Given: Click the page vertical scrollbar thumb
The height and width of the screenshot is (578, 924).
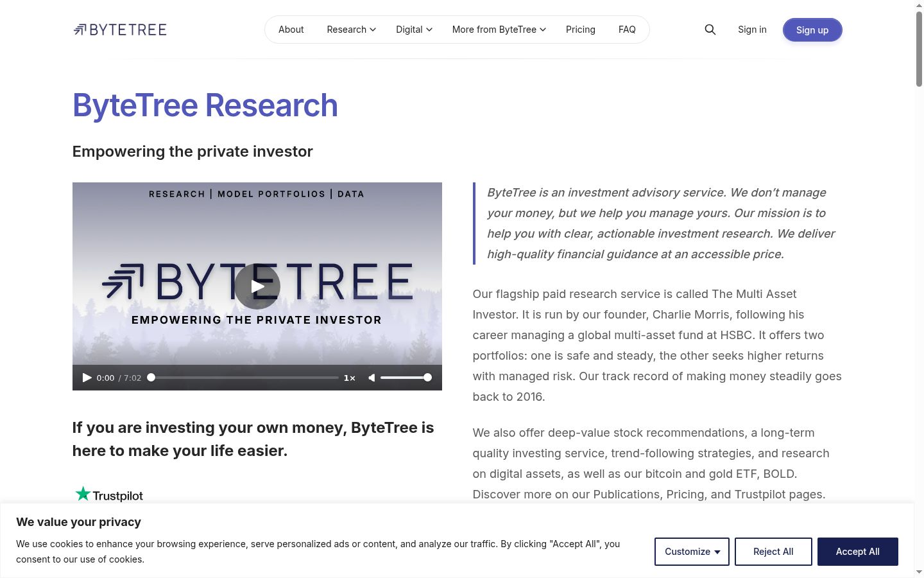Looking at the screenshot, I should tap(919, 49).
